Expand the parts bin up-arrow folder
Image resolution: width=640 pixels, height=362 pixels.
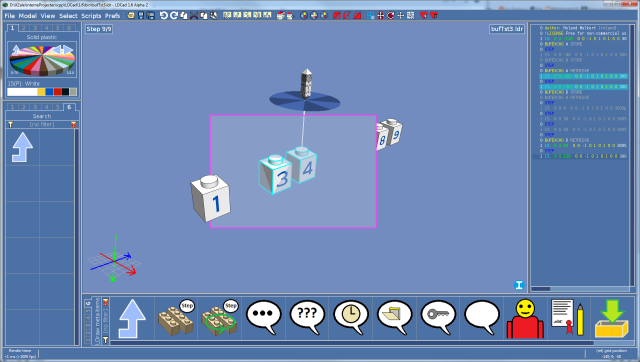(22, 147)
